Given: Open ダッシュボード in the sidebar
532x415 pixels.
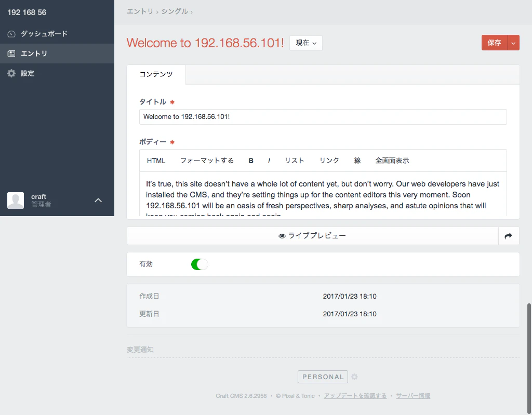Looking at the screenshot, I should click(x=57, y=34).
